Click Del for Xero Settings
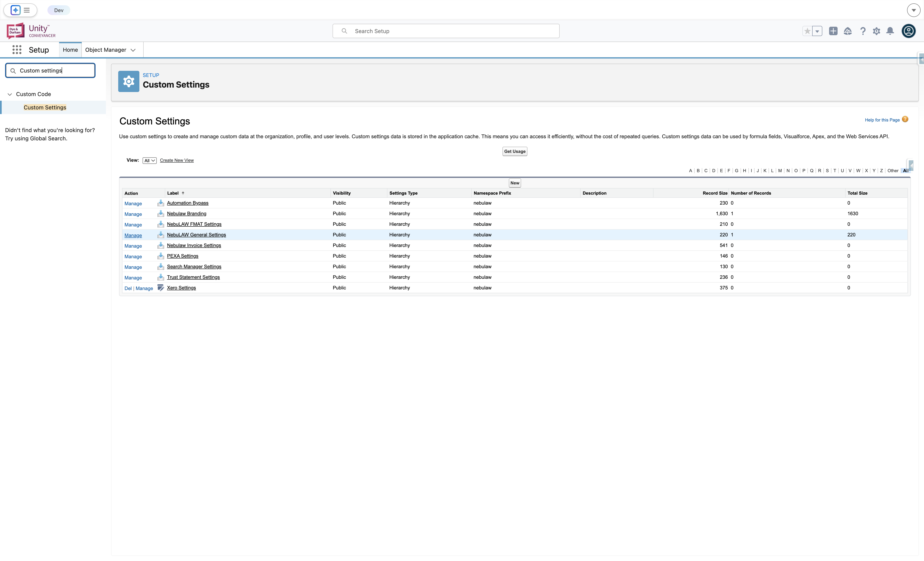Viewport: 924px width, 561px height. pos(128,288)
